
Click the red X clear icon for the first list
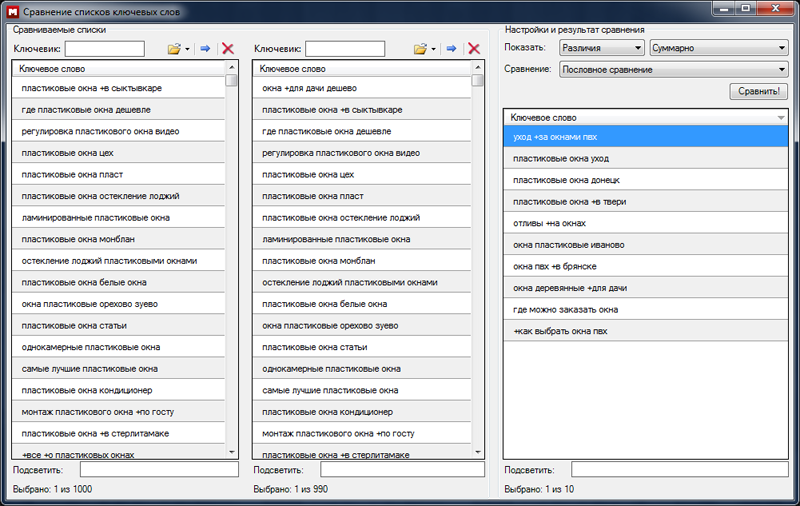(x=227, y=48)
